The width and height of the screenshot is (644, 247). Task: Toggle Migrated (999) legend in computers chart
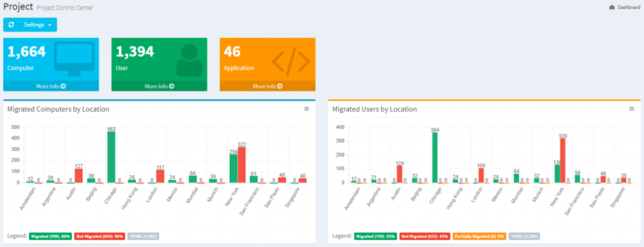tap(50, 236)
